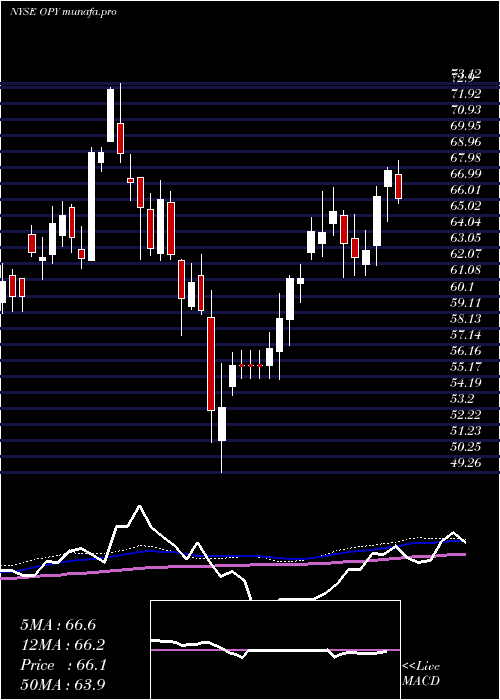The height and width of the screenshot is (700, 500).
Task: Click the '12MA : 66.2' readout
Action: pos(63,645)
